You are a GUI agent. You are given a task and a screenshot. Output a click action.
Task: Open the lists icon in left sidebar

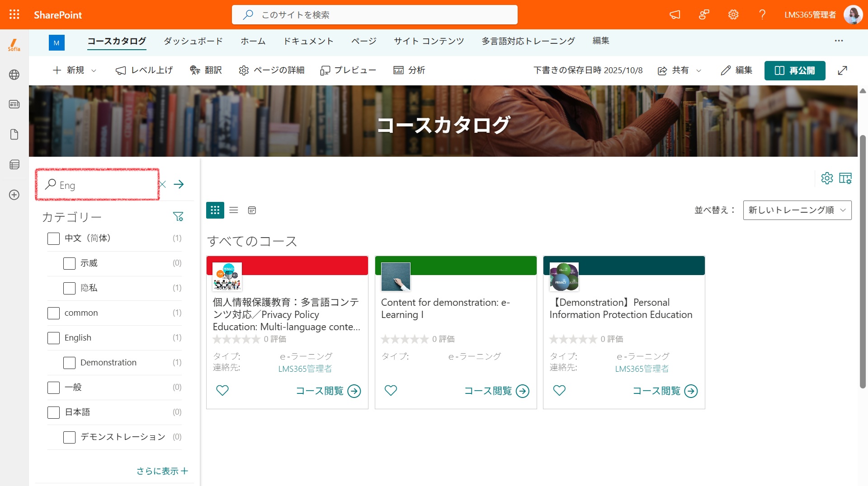point(14,164)
